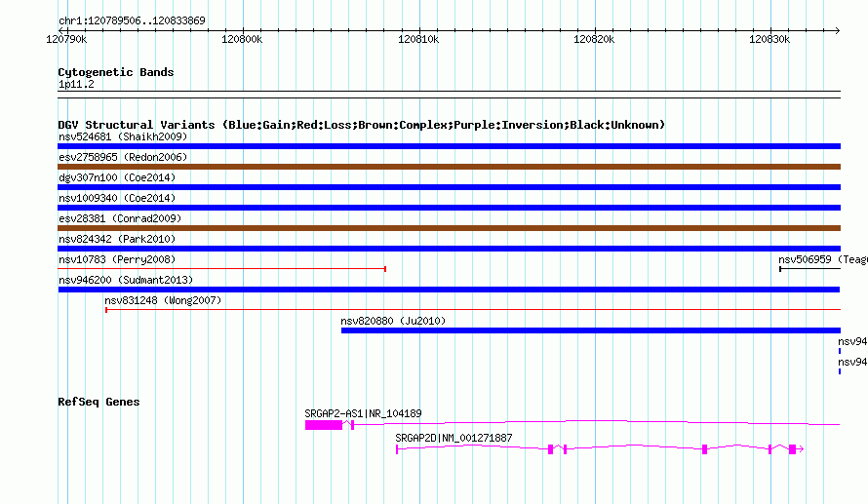868x504 pixels.
Task: Open the esv2758965 (Redon2006) variant label
Action: coord(123,157)
